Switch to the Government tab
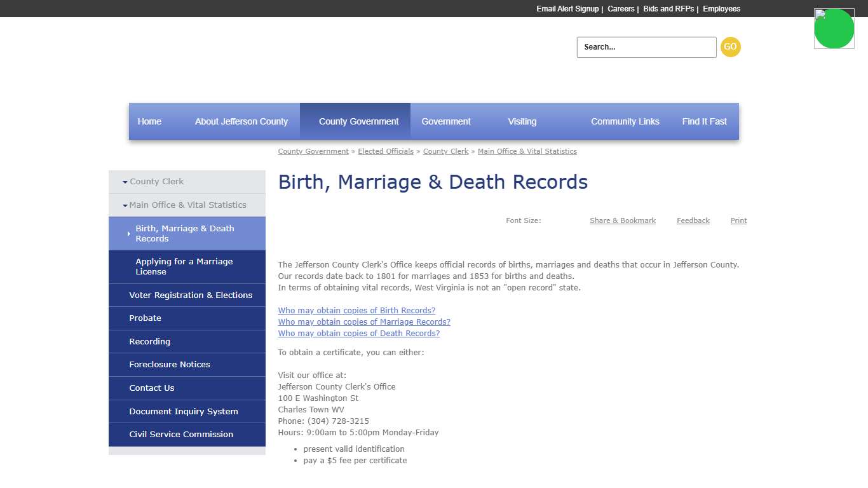 pyautogui.click(x=445, y=121)
